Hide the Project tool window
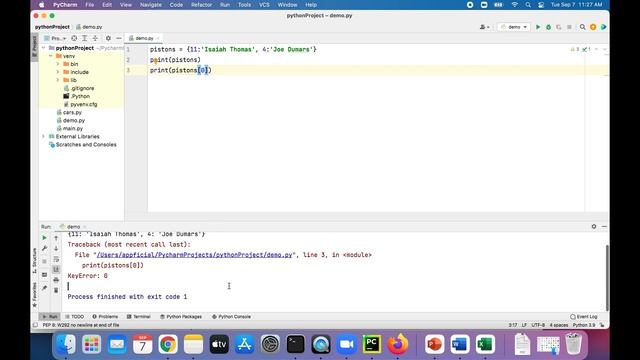The width and height of the screenshot is (640, 360). (119, 38)
